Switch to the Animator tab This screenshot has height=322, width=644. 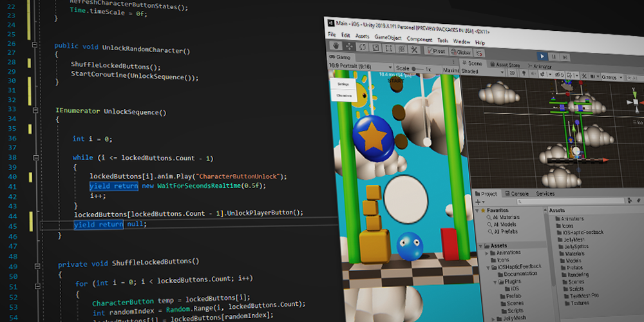[540, 66]
